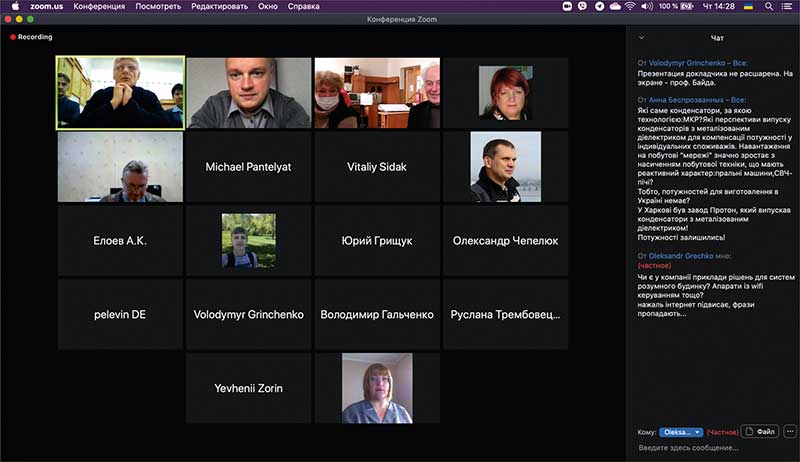Open the cloud storage menu bar icon

pos(614,6)
